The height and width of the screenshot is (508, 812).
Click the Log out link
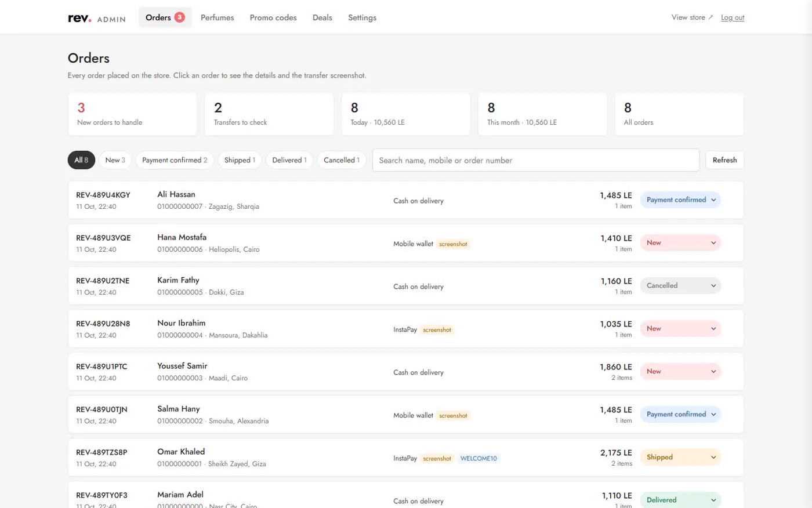[733, 17]
